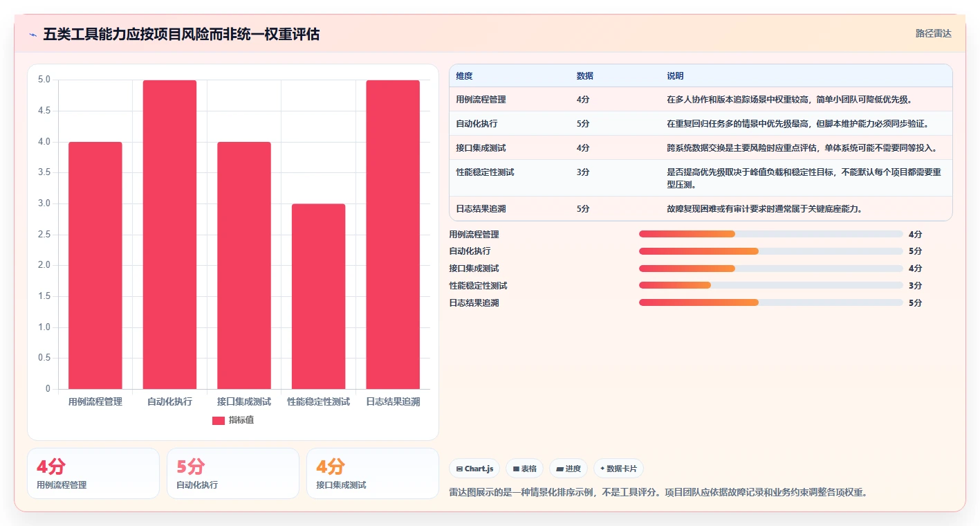Image resolution: width=980 pixels, height=526 pixels.
Task: Click the 用例流程管理 label in the progress list
Action: [x=474, y=235]
